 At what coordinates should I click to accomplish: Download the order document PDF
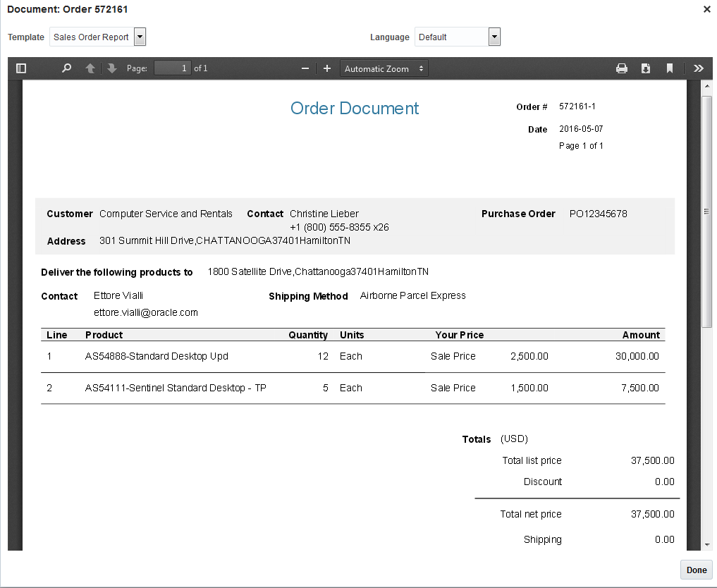click(x=646, y=68)
